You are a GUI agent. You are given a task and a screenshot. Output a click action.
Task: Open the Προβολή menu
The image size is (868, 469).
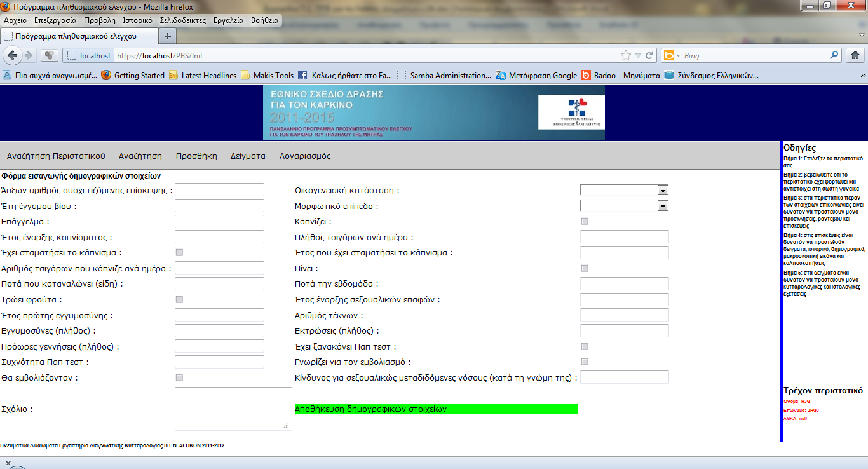(x=100, y=20)
